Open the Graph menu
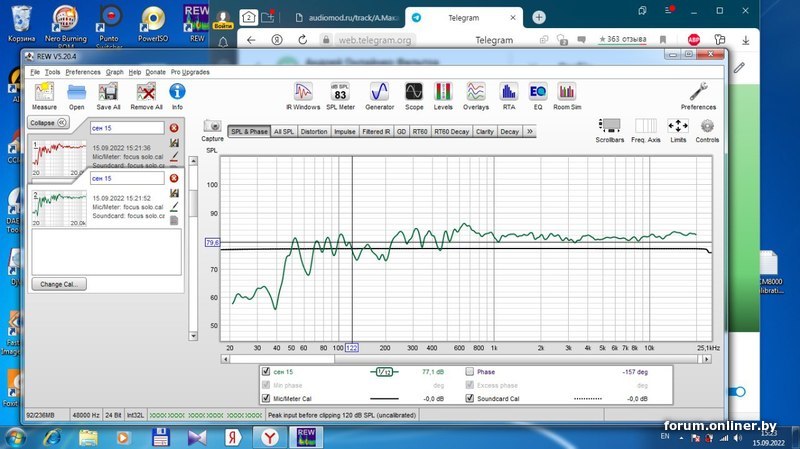Image resolution: width=800 pixels, height=449 pixels. click(114, 72)
